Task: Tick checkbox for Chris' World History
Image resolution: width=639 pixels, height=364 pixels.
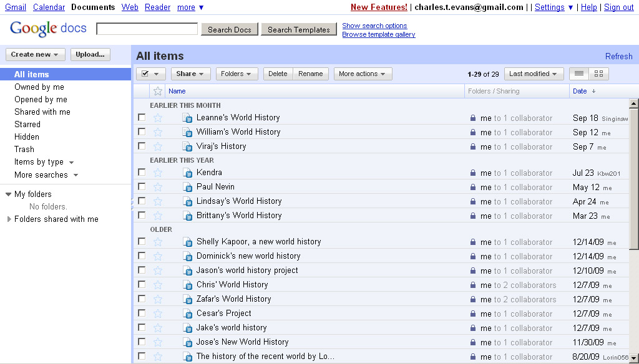Action: (x=142, y=284)
